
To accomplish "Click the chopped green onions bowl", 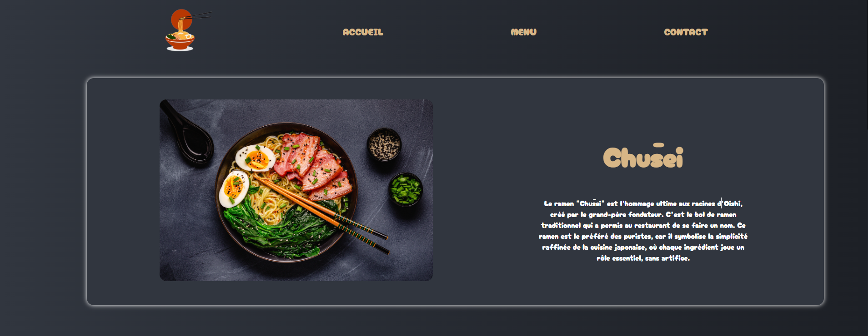I will point(406,189).
